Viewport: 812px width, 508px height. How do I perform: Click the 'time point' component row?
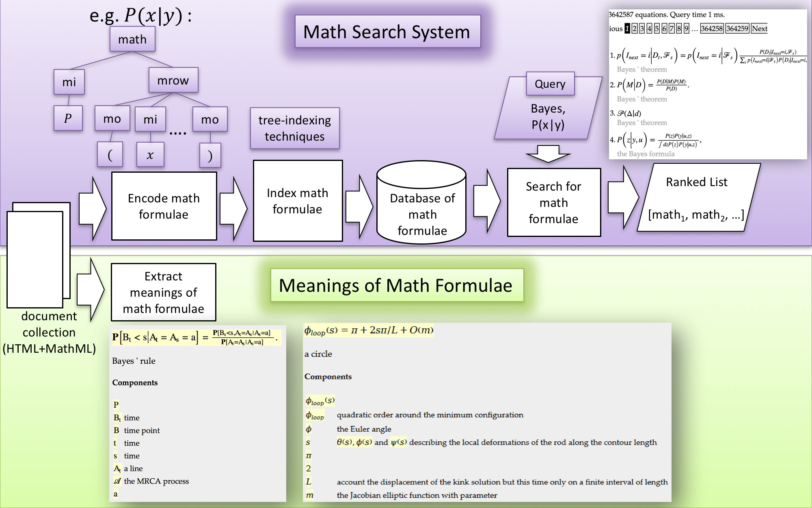point(137,430)
